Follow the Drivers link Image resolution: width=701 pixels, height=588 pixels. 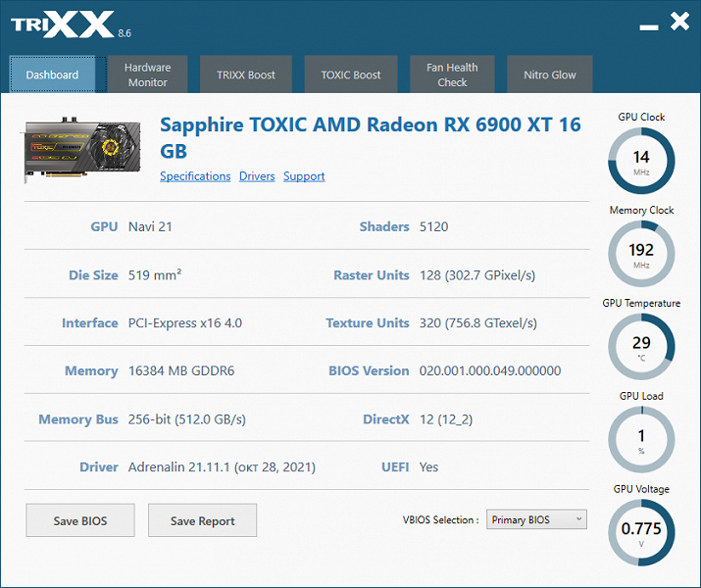[257, 176]
